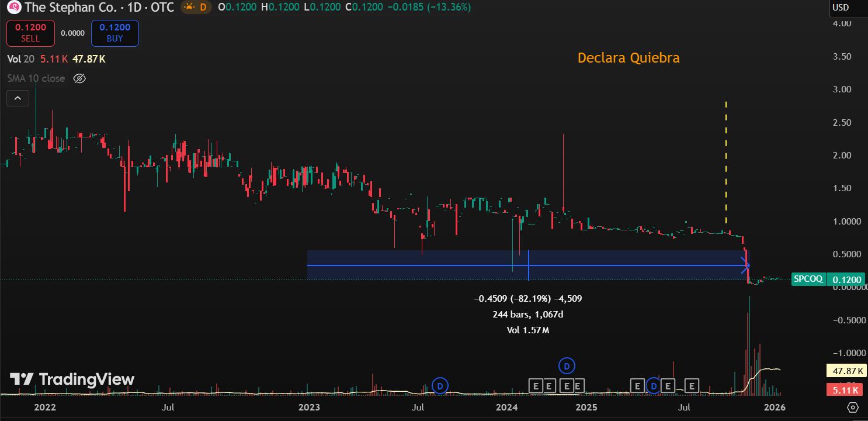Select the Declara Quiebra text annotation
This screenshot has height=421, width=868.
tap(629, 58)
